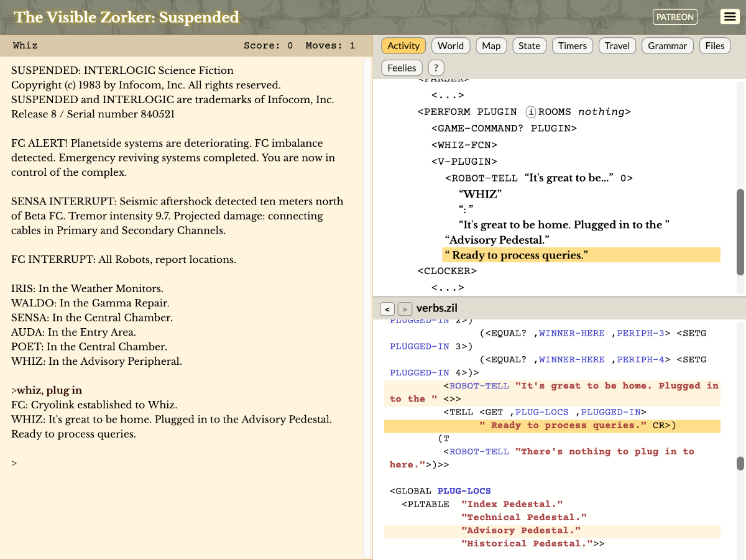Screen dimensions: 746x560
Task: Expand the collapsed <...> under PARSER
Action: pos(448,95)
